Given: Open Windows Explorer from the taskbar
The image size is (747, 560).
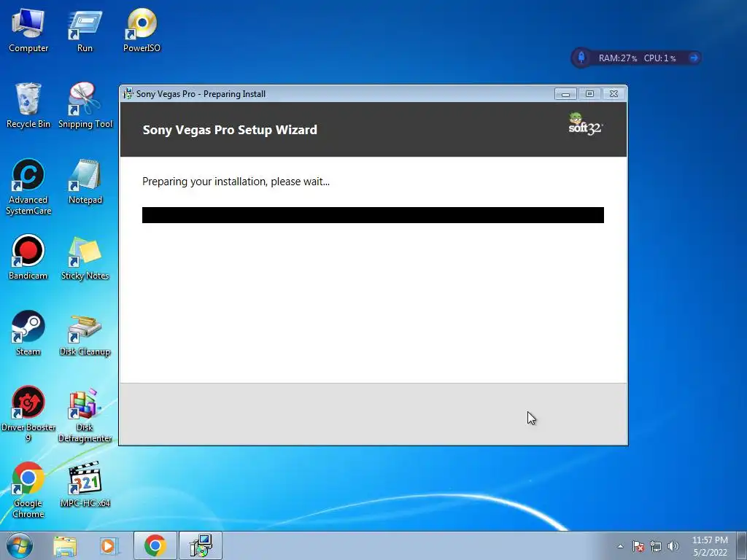Looking at the screenshot, I should pyautogui.click(x=65, y=545).
